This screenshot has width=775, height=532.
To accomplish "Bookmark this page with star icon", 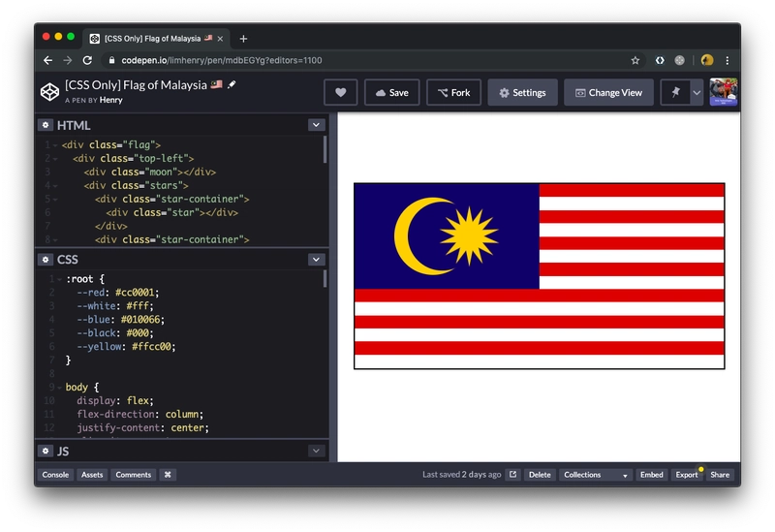I will [635, 60].
